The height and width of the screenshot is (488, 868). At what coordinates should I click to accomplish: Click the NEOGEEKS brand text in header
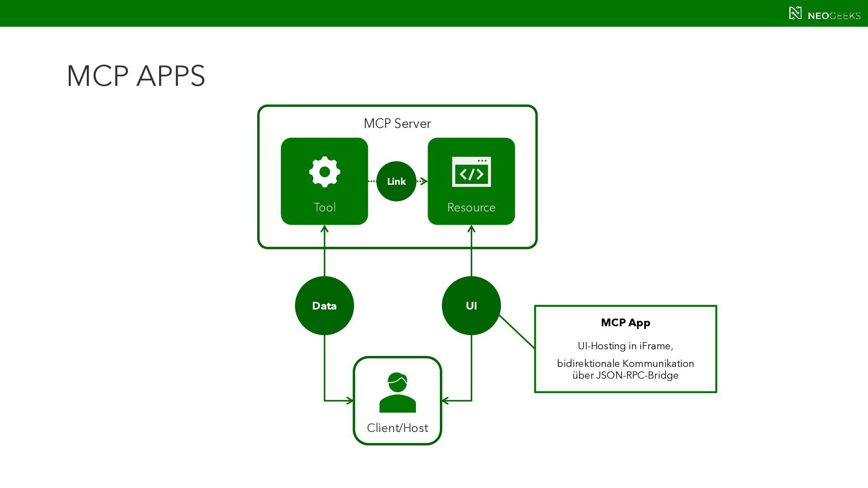pyautogui.click(x=834, y=16)
